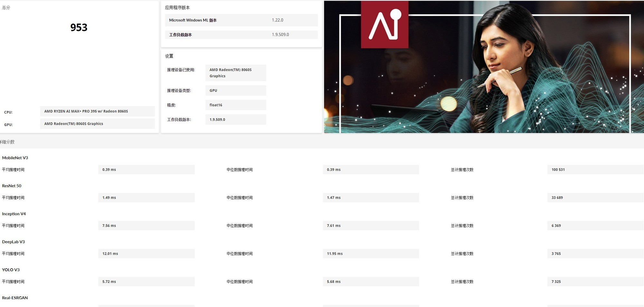Select Inception V4 median inference time 7.61 ms
The height and width of the screenshot is (307, 644).
371,226
